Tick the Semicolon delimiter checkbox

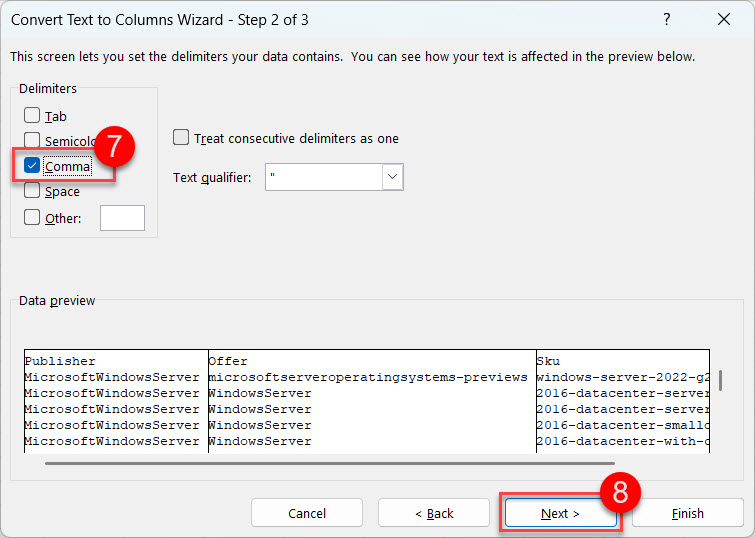click(33, 141)
